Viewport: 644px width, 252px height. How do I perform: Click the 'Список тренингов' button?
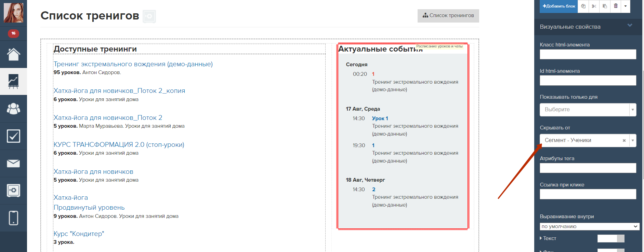pyautogui.click(x=448, y=16)
